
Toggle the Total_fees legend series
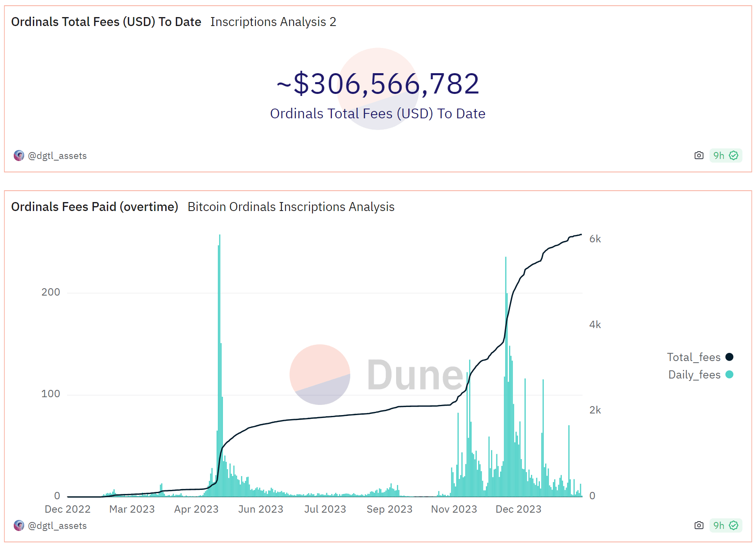click(693, 357)
